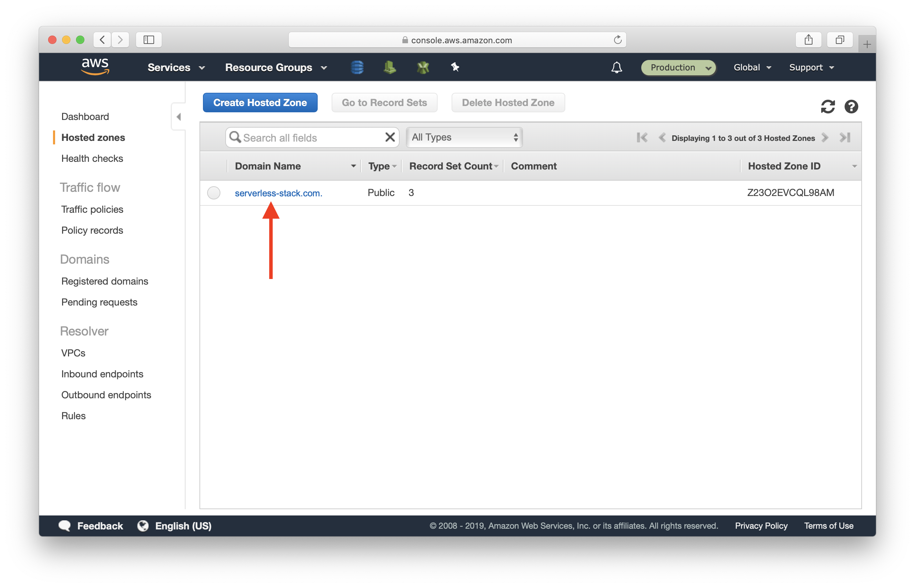This screenshot has width=915, height=588.
Task: Click the second costume/mask icon in toolbar
Action: tap(423, 67)
